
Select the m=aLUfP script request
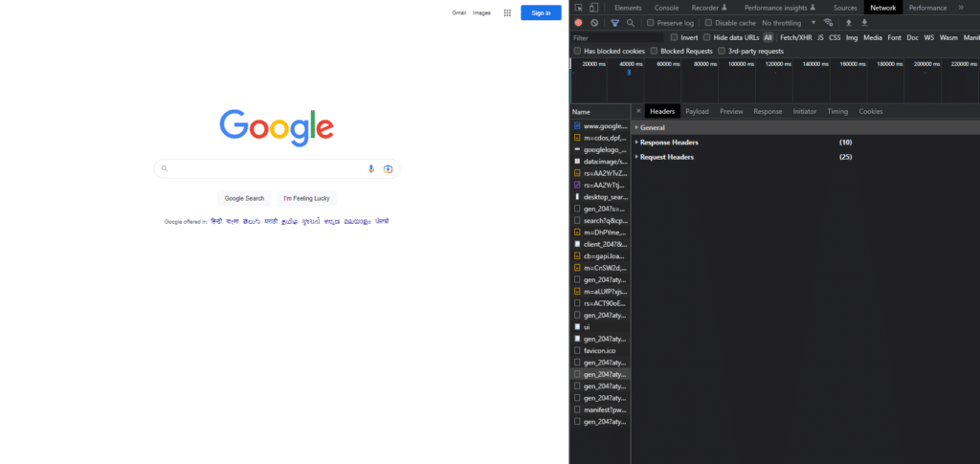(601, 292)
